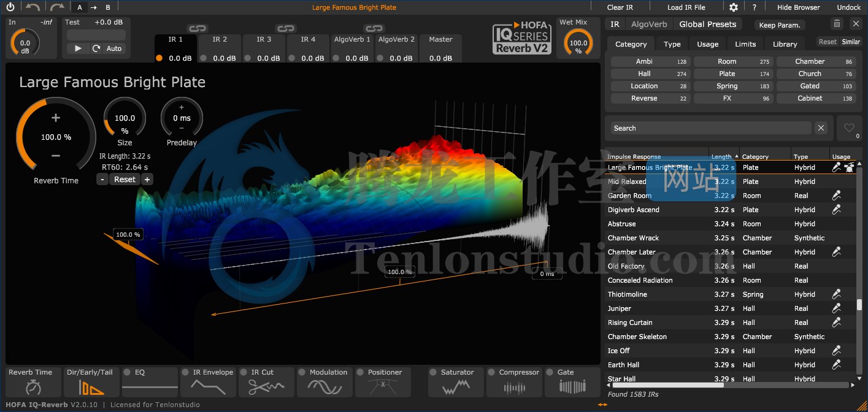Switch to the Library filter tab
Viewport: 868px width, 412px height.
click(x=785, y=44)
